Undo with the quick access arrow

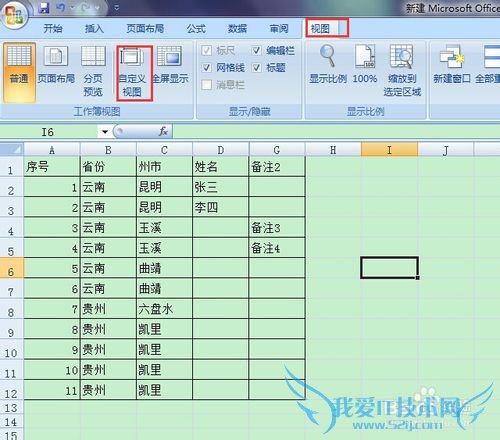pyautogui.click(x=61, y=8)
